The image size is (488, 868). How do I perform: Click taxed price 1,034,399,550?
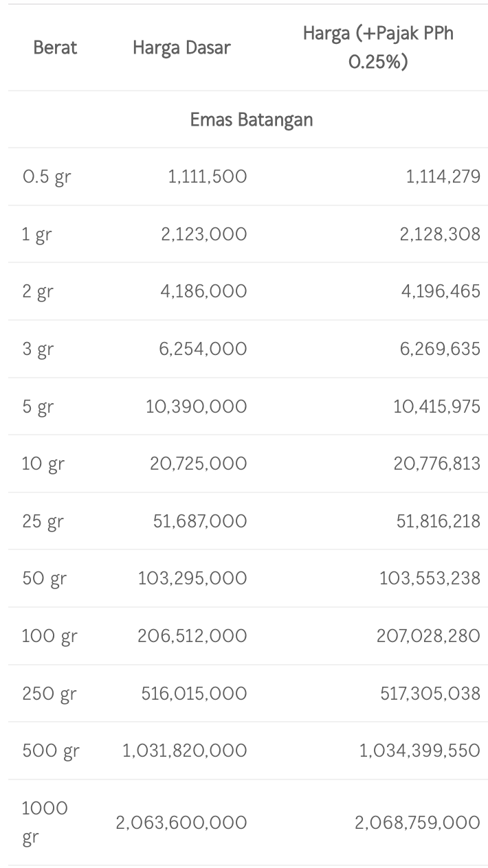tap(419, 751)
